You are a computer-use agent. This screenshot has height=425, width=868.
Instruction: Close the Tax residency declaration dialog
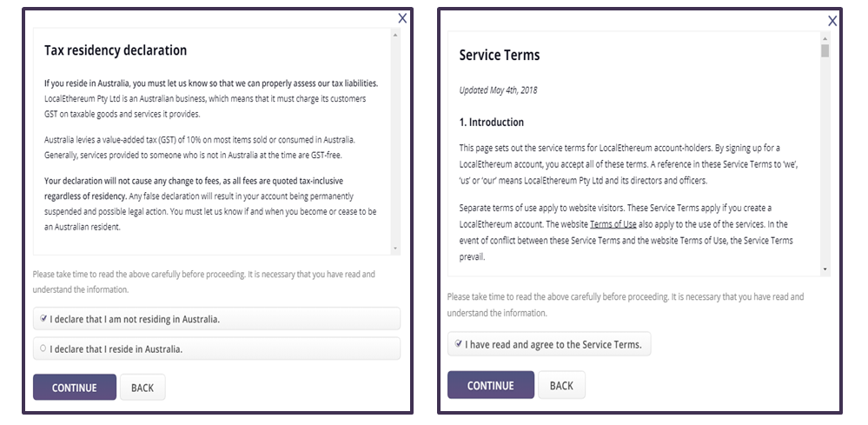[402, 18]
